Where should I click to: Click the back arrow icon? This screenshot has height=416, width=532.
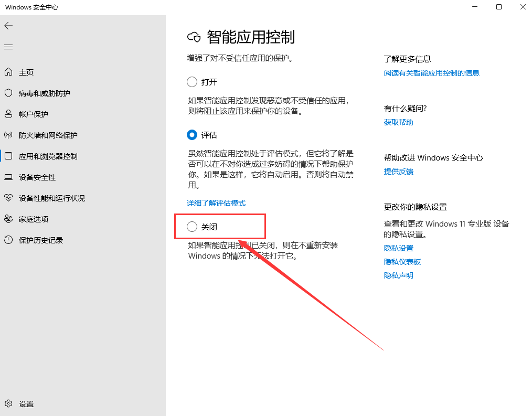point(8,26)
